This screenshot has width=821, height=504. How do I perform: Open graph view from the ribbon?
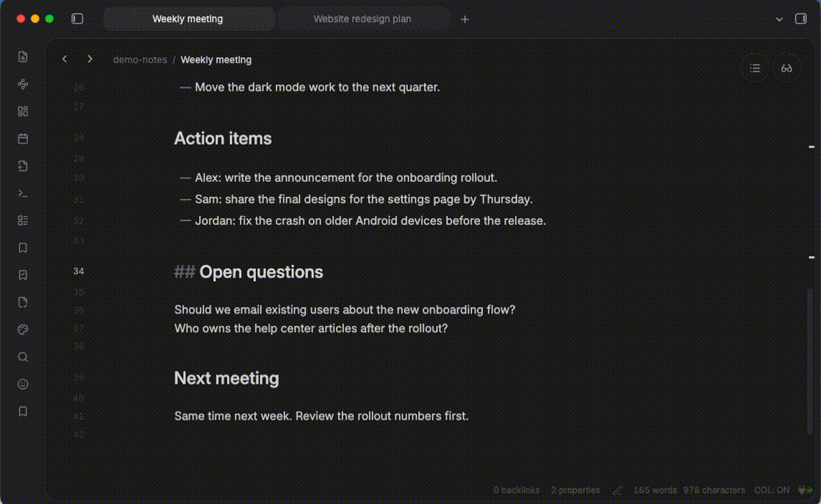23,84
